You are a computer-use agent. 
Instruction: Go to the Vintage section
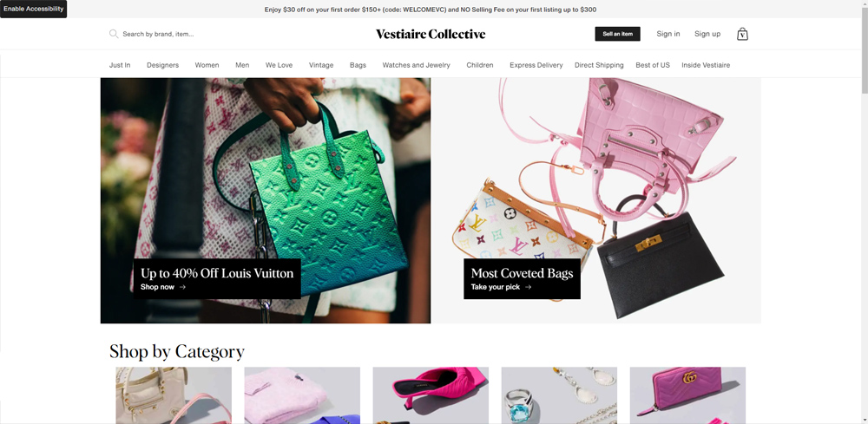[x=321, y=65]
